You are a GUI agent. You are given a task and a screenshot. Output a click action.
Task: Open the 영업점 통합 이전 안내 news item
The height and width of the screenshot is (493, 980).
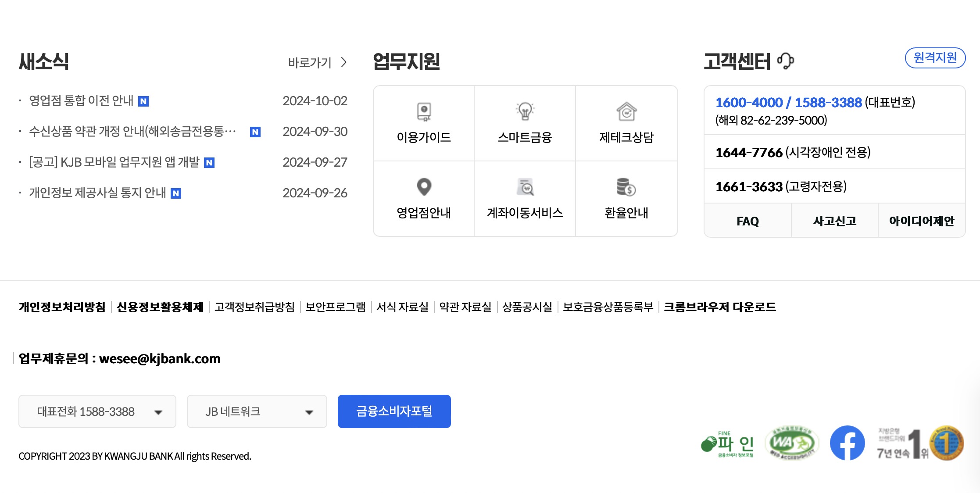pyautogui.click(x=81, y=101)
